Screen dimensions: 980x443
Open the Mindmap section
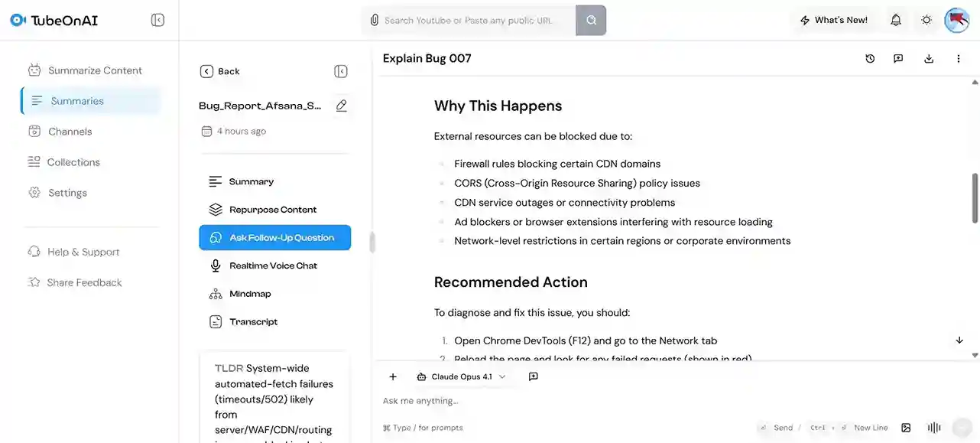(x=250, y=294)
